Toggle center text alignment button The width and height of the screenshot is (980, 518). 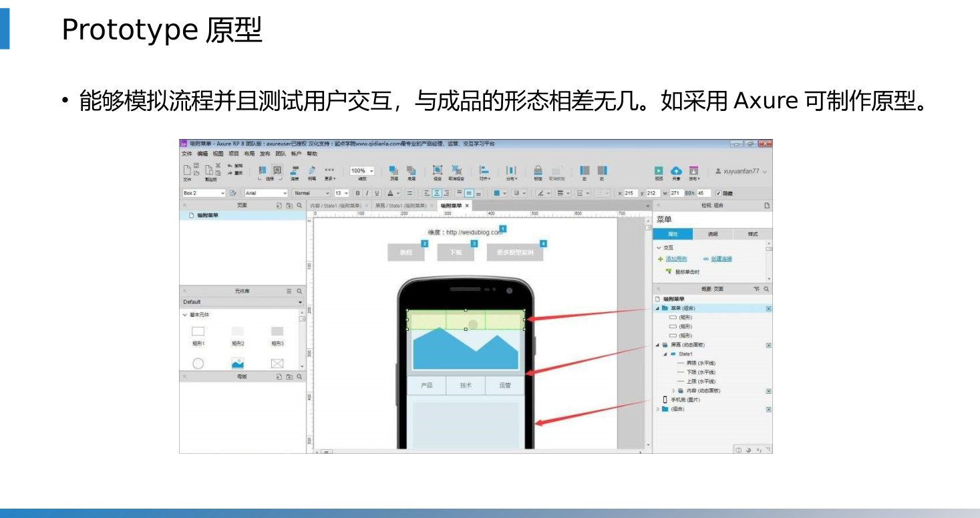pos(437,193)
